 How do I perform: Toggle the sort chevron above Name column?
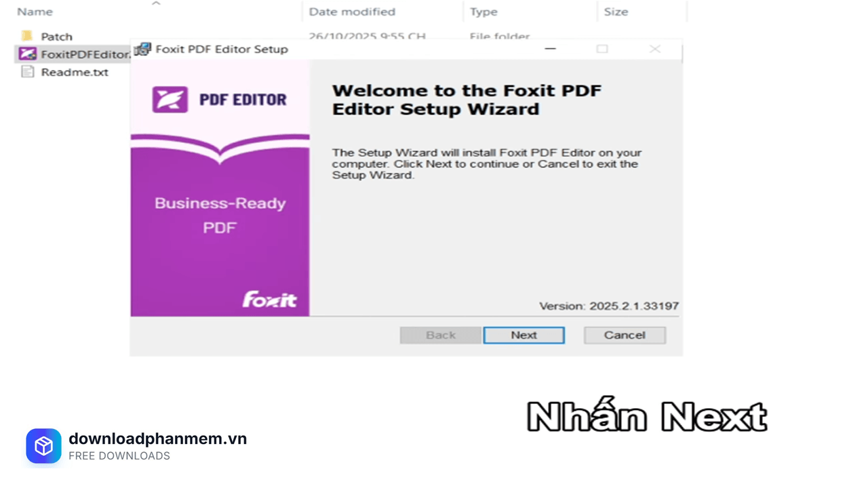(x=156, y=3)
